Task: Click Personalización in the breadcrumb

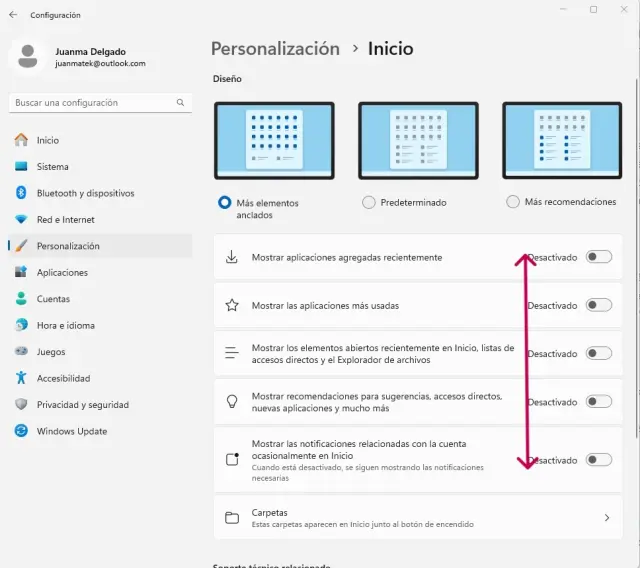Action: click(275, 48)
